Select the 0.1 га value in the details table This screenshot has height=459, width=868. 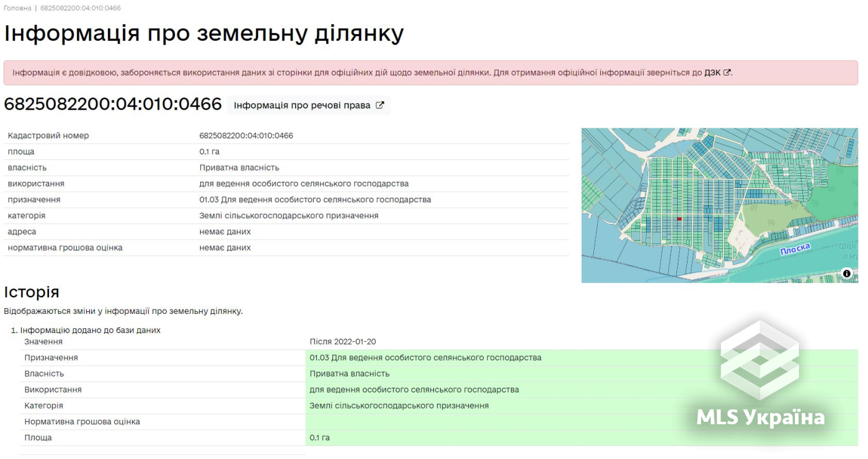pyautogui.click(x=210, y=152)
